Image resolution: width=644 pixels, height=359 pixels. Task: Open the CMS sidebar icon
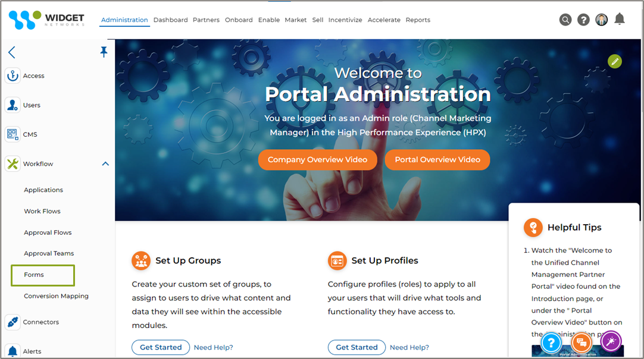tap(12, 134)
